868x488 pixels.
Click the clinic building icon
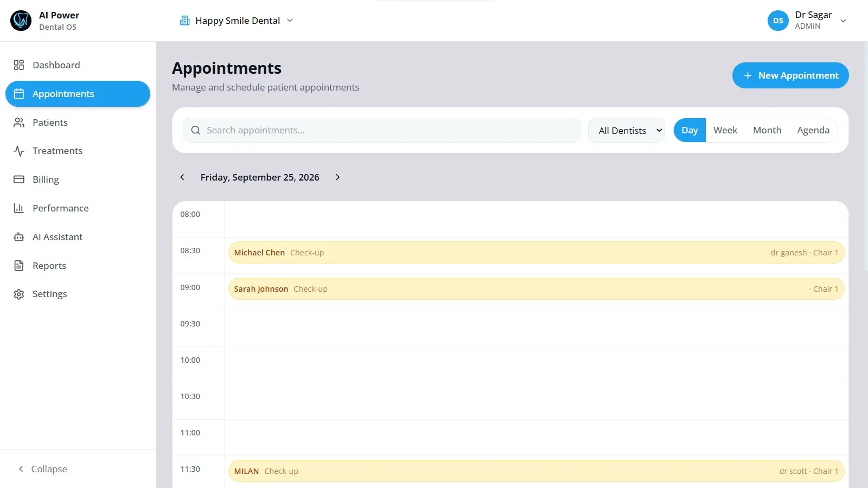[185, 21]
